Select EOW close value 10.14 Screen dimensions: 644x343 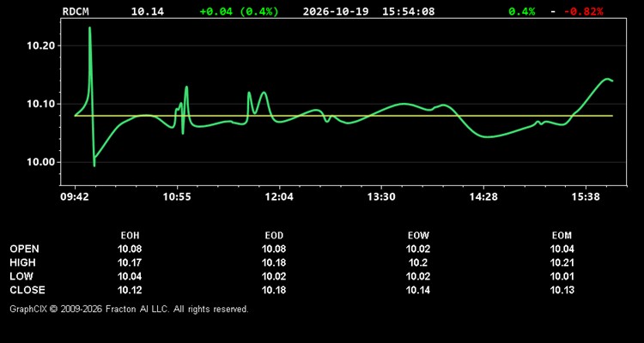pos(418,290)
